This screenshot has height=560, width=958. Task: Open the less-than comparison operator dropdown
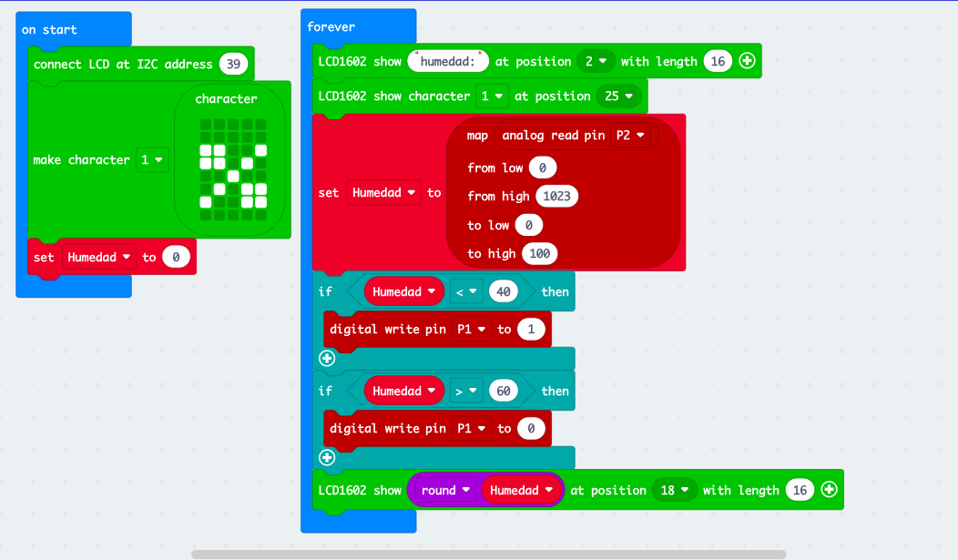pyautogui.click(x=466, y=290)
